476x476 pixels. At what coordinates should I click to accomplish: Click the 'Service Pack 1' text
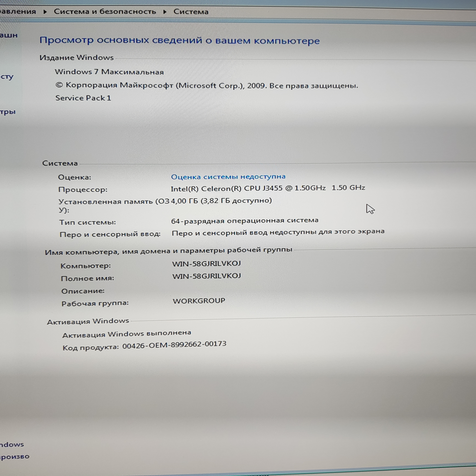pos(83,98)
